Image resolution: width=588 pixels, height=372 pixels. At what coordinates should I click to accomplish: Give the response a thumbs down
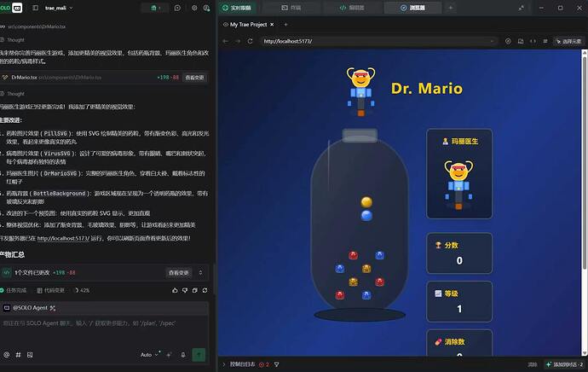coord(185,290)
